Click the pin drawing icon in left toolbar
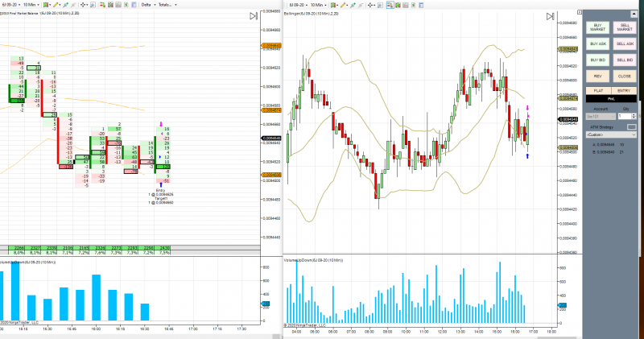This screenshot has width=644, height=339. [x=66, y=5]
